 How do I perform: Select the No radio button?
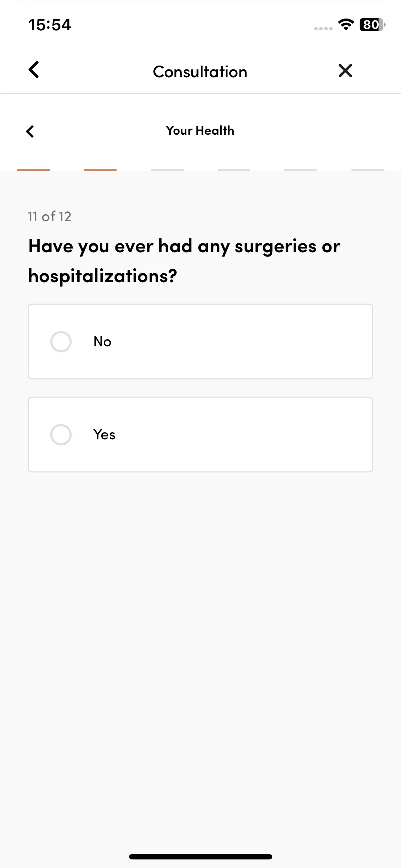pyautogui.click(x=61, y=342)
